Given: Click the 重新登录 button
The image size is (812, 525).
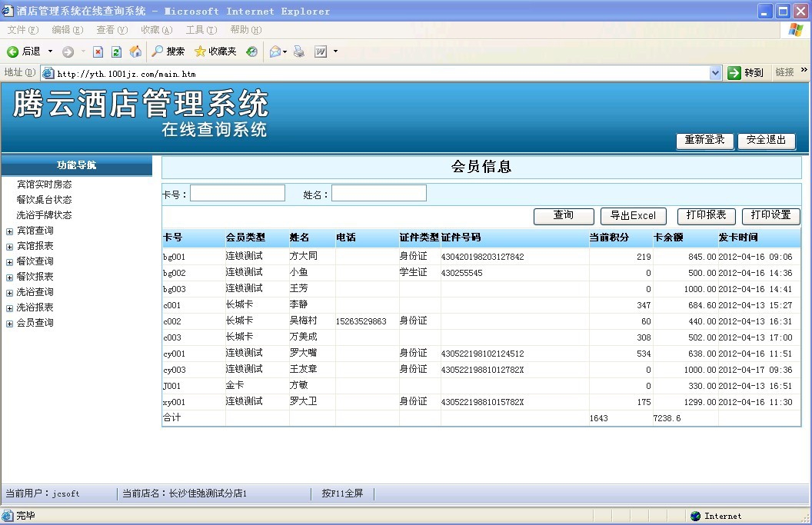Looking at the screenshot, I should point(705,141).
